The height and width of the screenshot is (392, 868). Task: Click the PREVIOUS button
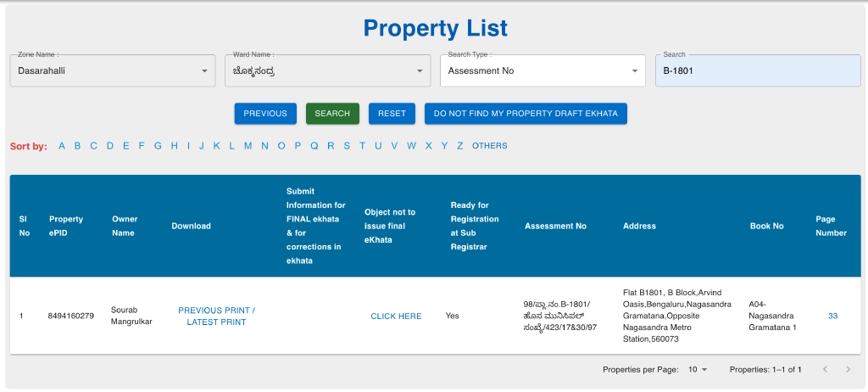[x=265, y=114]
